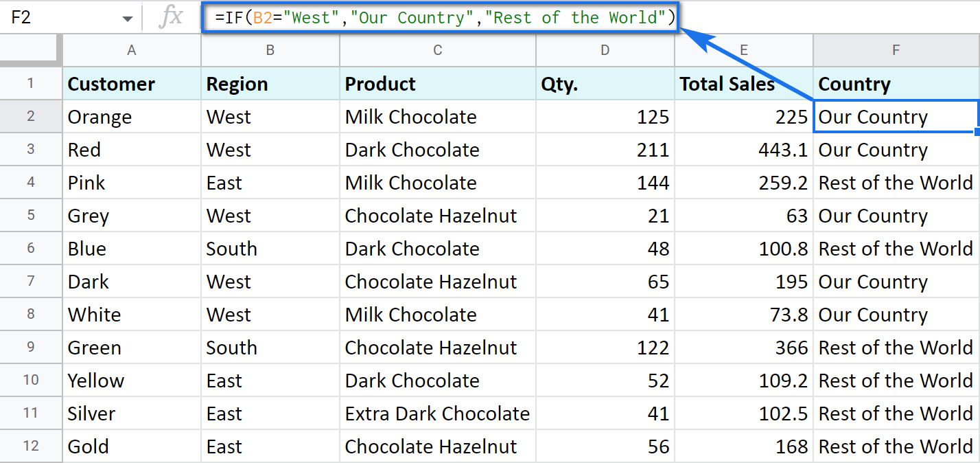Click Extra Dark Chocolate product cell

[438, 414]
